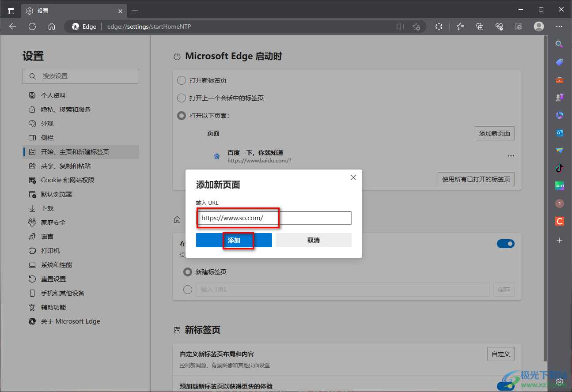
Task: Open sidebar Games chess icon
Action: 560,98
